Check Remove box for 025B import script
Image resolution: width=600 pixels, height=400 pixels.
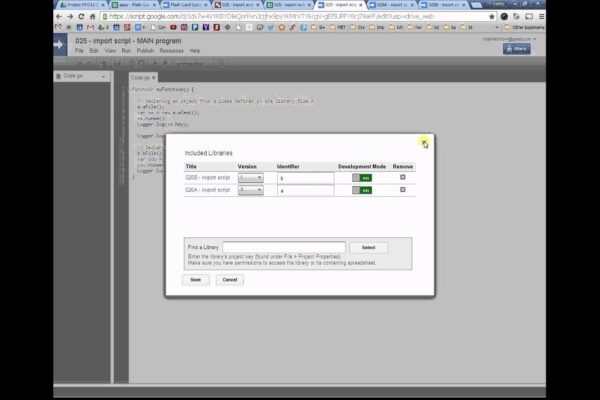403,177
